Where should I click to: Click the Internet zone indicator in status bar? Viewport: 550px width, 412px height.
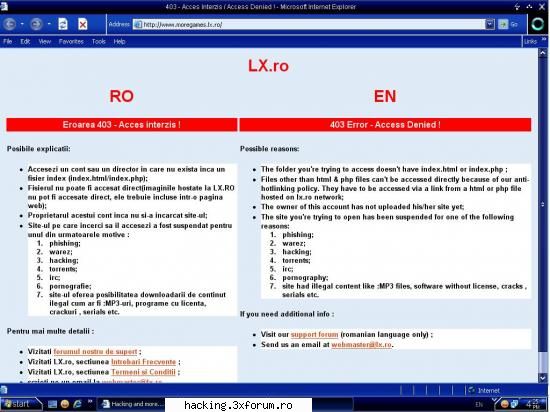pyautogui.click(x=484, y=390)
